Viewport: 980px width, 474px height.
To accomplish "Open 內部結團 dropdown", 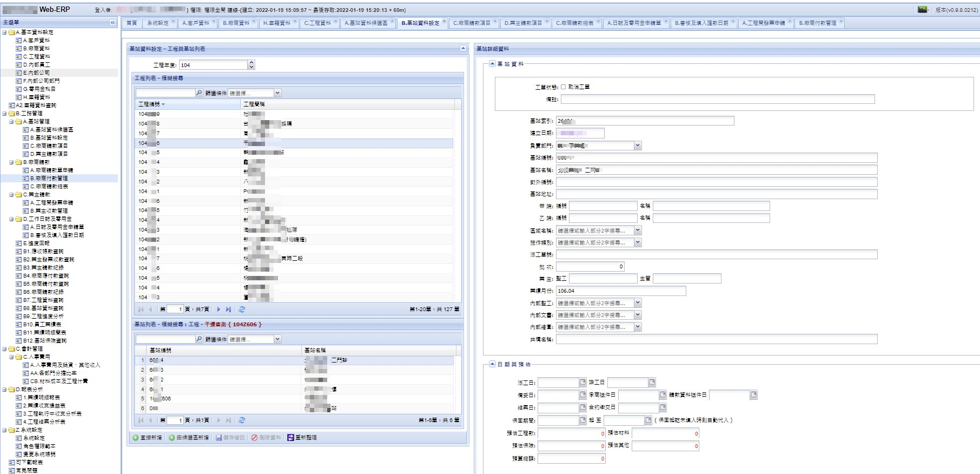I will (638, 327).
